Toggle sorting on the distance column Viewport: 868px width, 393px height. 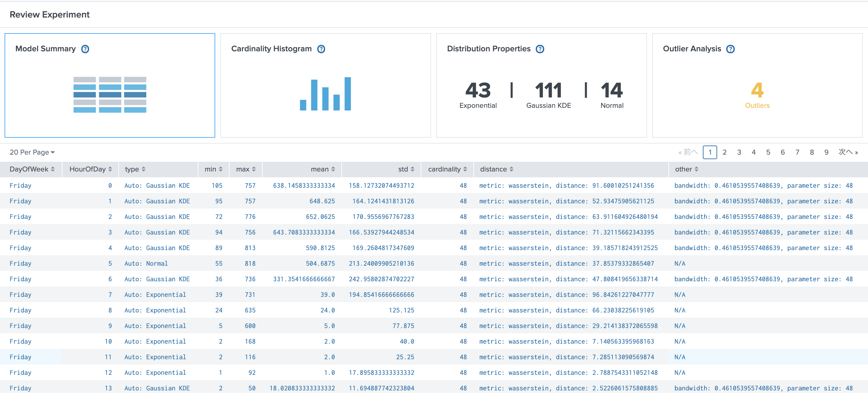point(512,169)
